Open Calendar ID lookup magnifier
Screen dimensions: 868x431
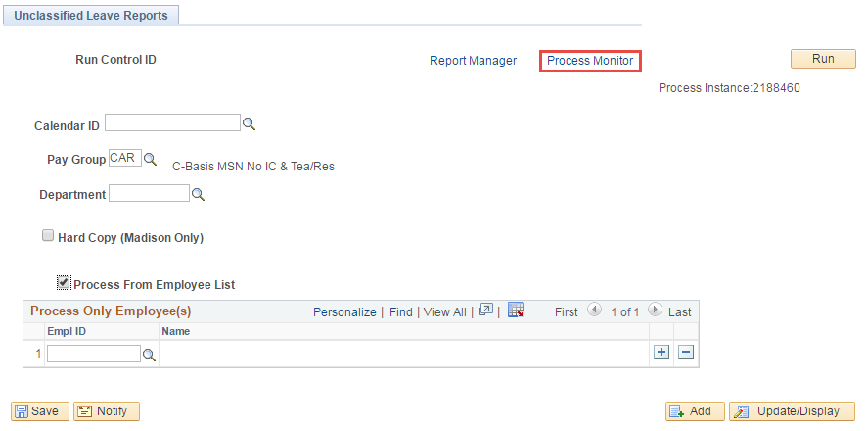tap(250, 124)
